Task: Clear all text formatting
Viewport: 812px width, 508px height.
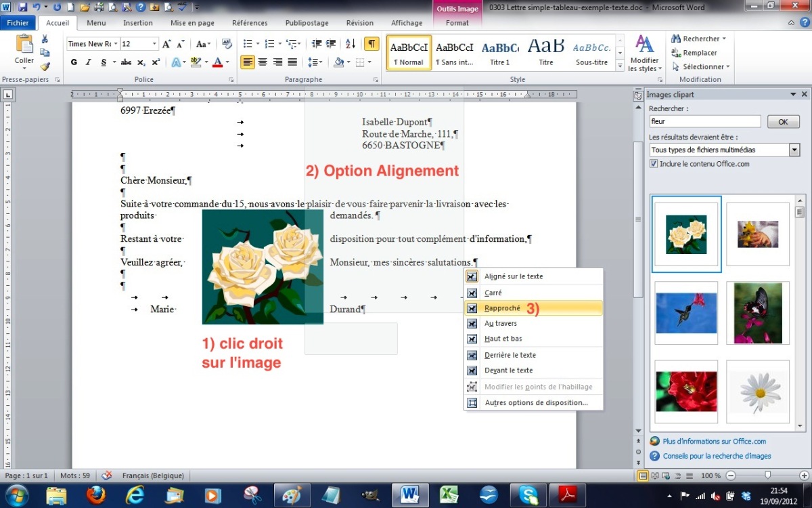Action: 227,44
